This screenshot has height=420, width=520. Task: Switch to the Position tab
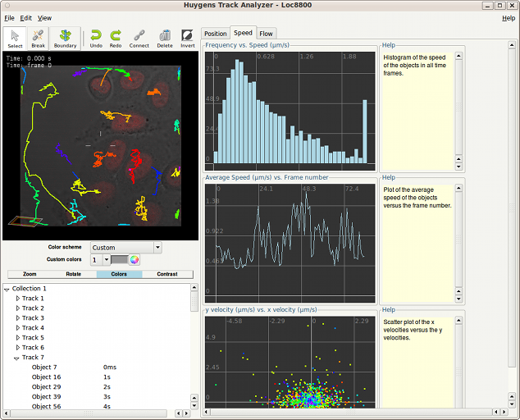(x=216, y=34)
